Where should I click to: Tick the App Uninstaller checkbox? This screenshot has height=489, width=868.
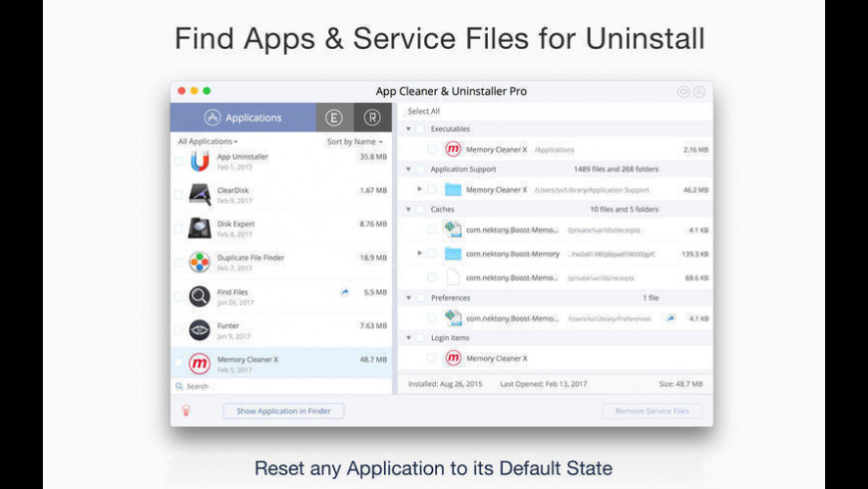coord(179,161)
